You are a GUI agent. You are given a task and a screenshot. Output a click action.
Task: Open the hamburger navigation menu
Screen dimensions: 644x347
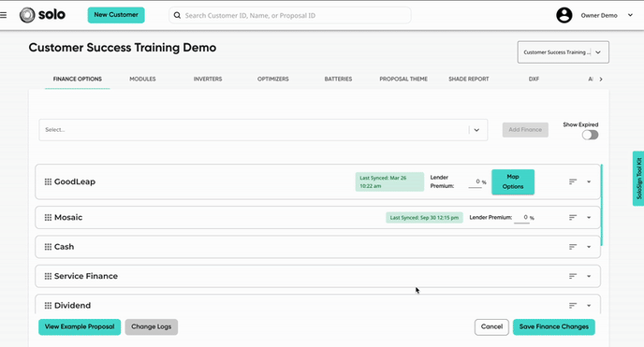click(4, 15)
